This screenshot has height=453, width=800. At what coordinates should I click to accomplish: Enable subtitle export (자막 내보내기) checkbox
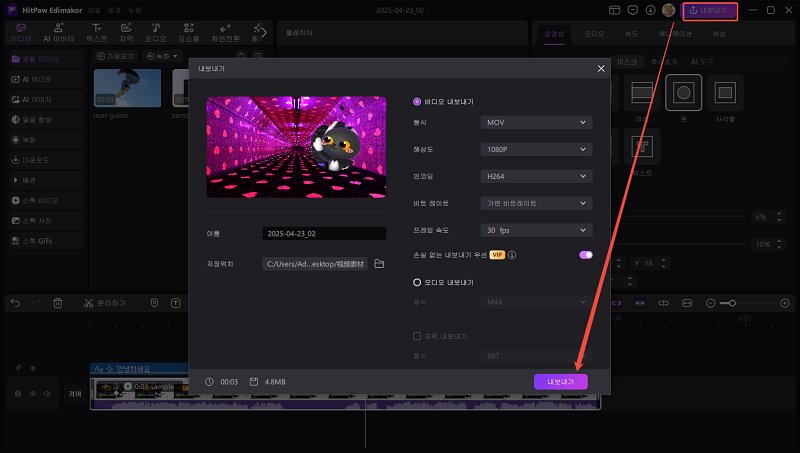pos(417,336)
